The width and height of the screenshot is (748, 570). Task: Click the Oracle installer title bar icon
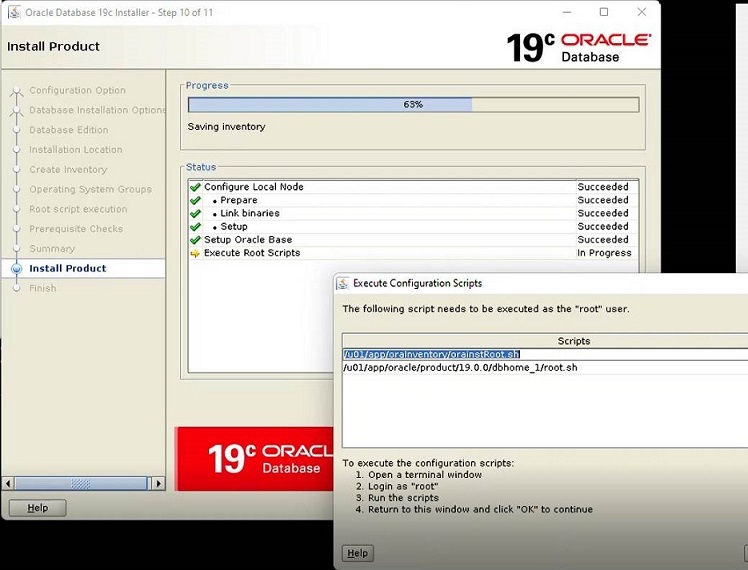[14, 12]
